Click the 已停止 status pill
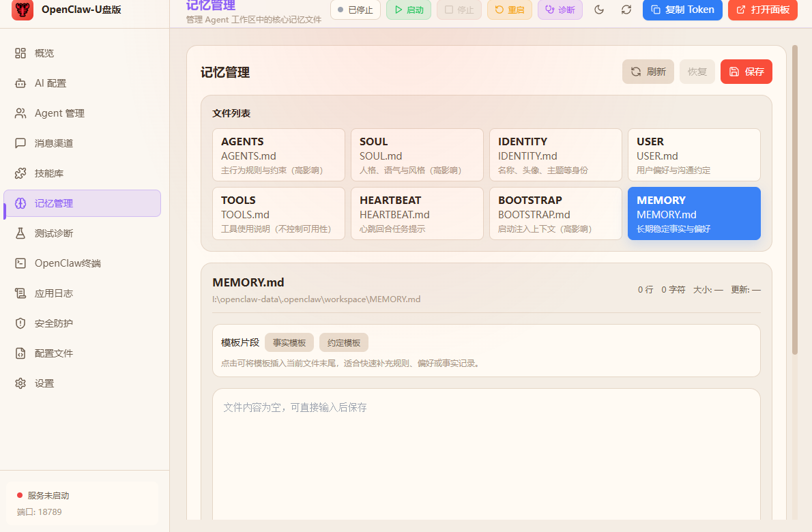The width and height of the screenshot is (812, 532). click(x=356, y=10)
